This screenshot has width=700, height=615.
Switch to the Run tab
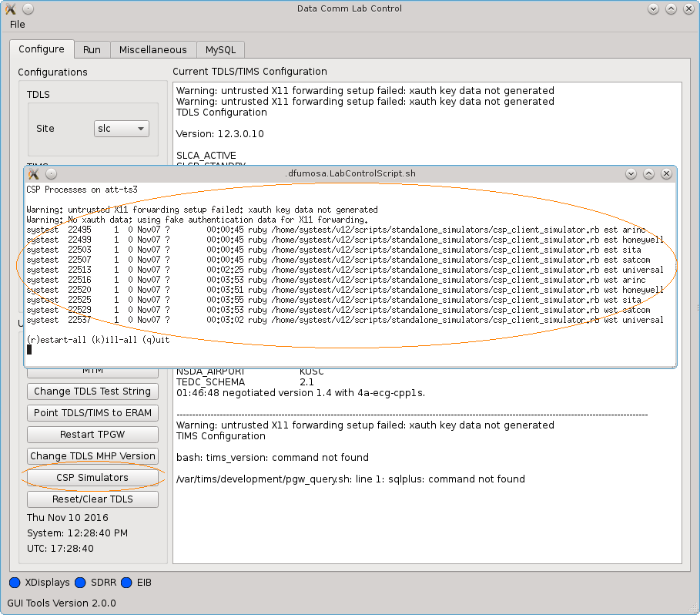pyautogui.click(x=92, y=49)
